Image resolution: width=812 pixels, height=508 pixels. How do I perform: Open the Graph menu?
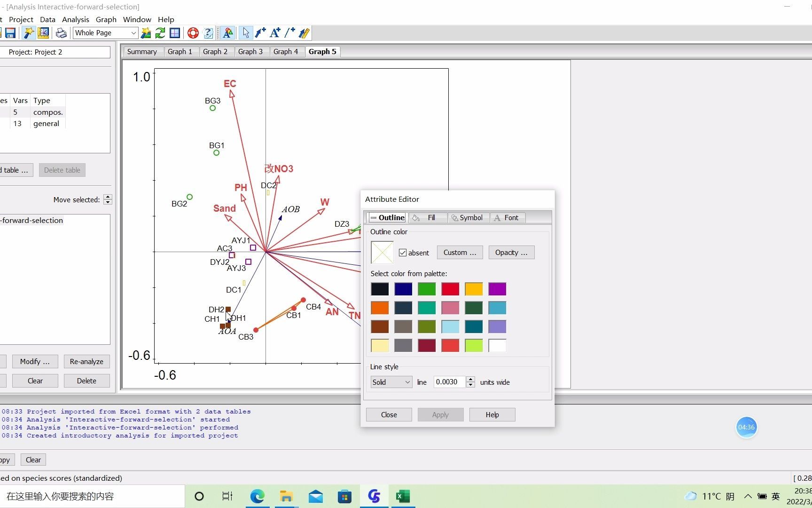[106, 19]
